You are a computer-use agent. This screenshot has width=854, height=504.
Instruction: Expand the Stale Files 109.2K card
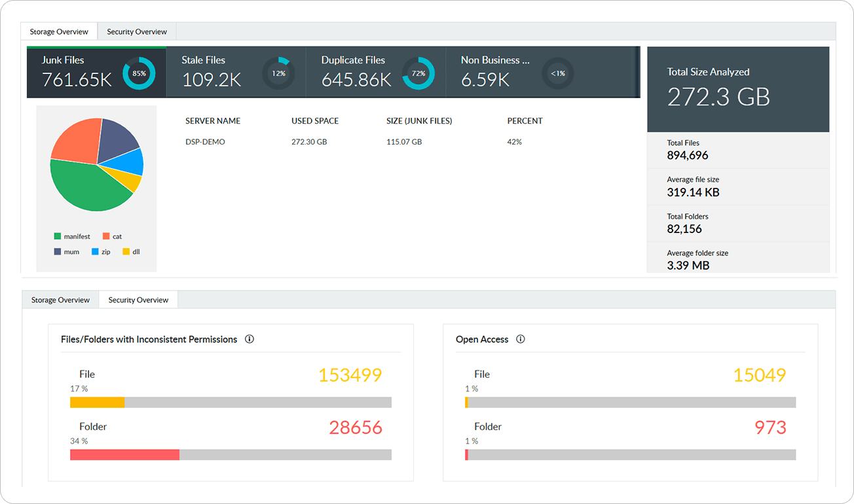point(226,72)
